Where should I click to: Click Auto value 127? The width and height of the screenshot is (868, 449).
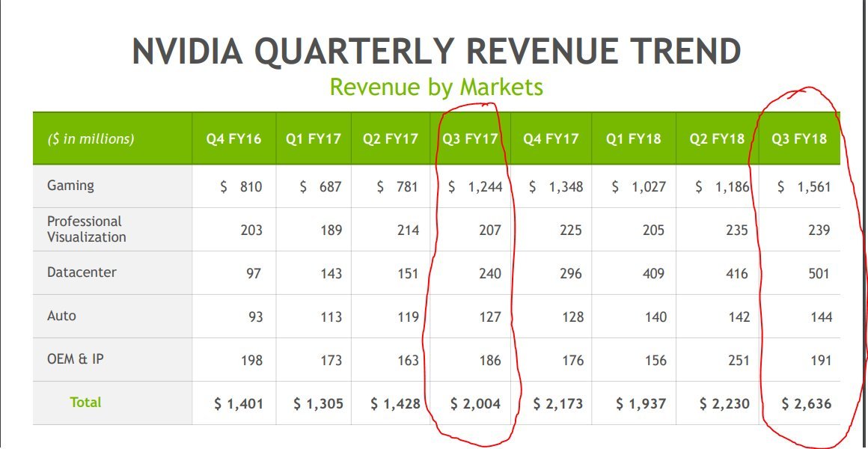point(490,317)
